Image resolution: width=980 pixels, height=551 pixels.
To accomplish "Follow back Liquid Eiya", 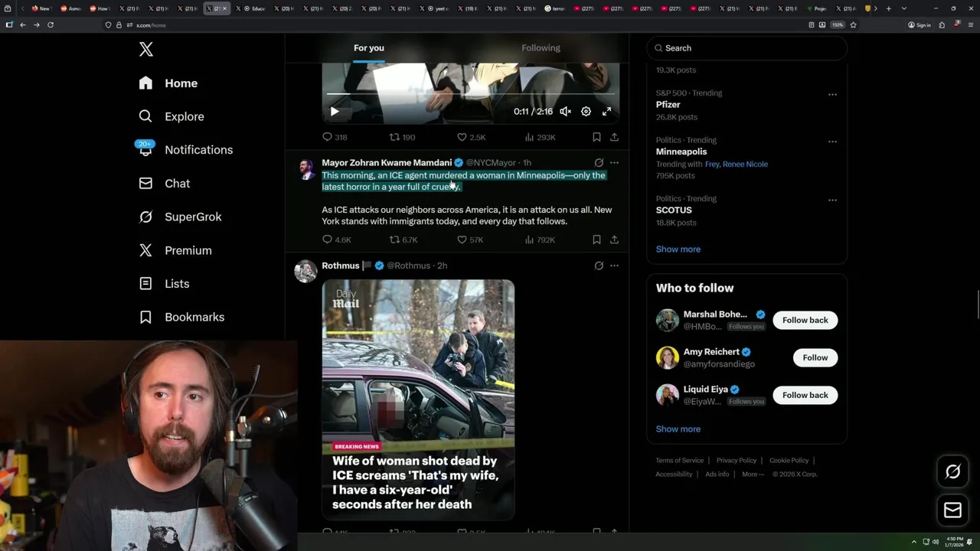I will click(x=805, y=395).
